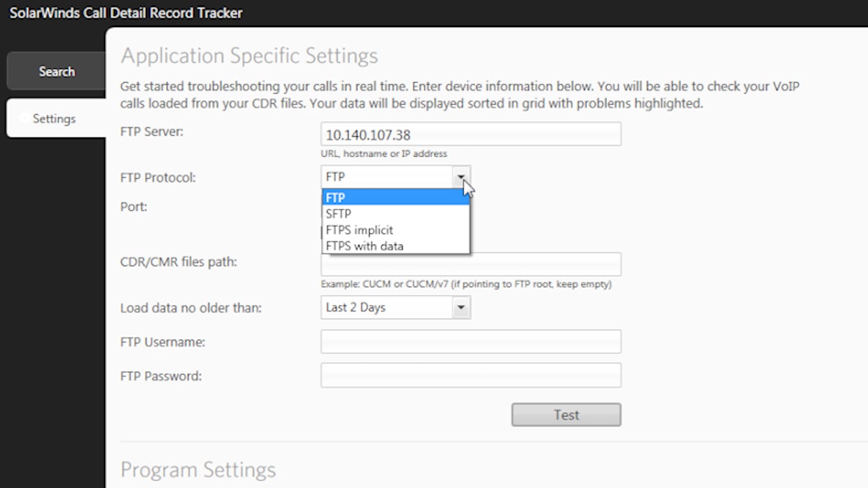The height and width of the screenshot is (488, 868).
Task: Click the FTP Server address field
Action: point(471,134)
